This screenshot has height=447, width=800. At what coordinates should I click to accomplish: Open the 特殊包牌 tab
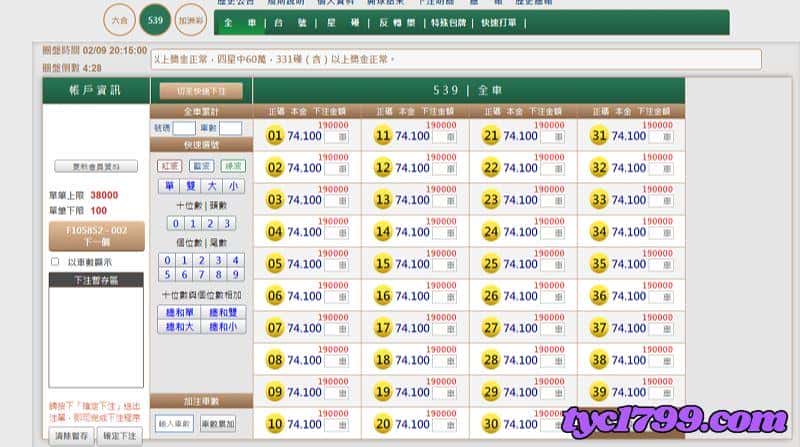(x=448, y=23)
